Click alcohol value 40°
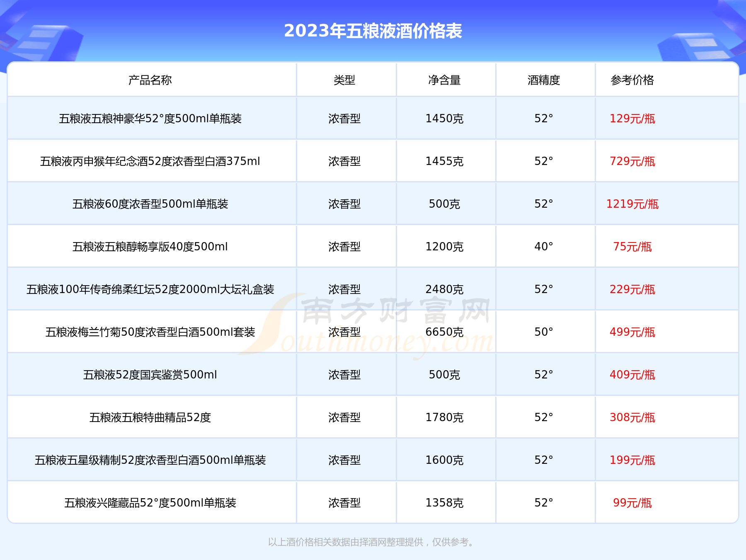The image size is (746, 560). pos(544,247)
